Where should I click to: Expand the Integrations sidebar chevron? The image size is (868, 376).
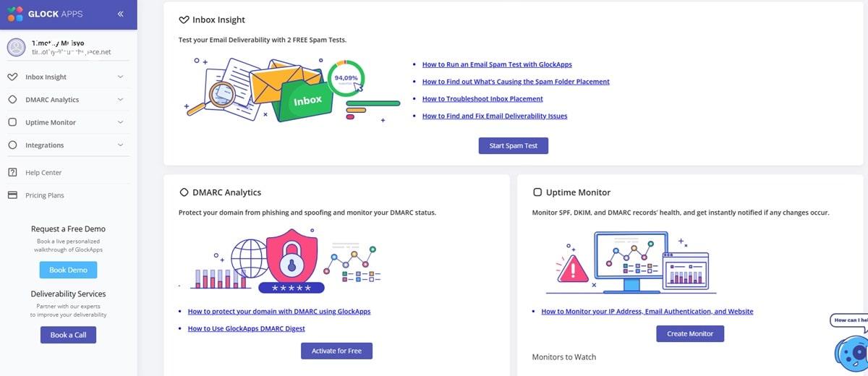coord(120,145)
